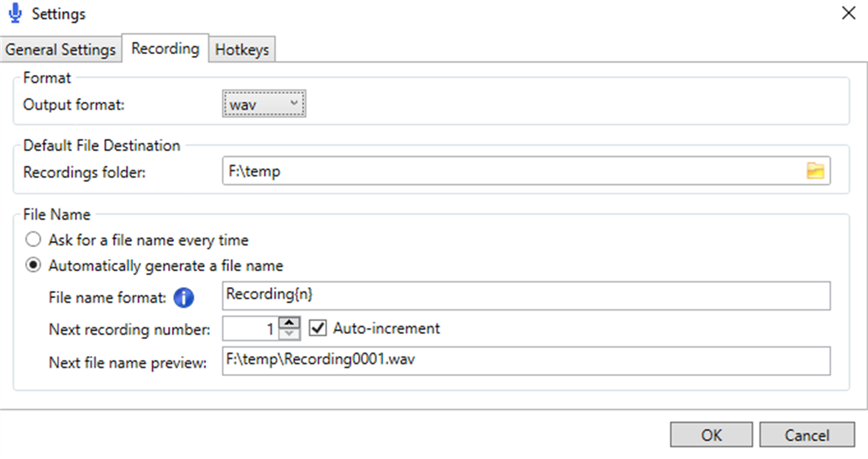This screenshot has width=868, height=459.
Task: Click the info icon next to File name format
Action: pyautogui.click(x=183, y=298)
